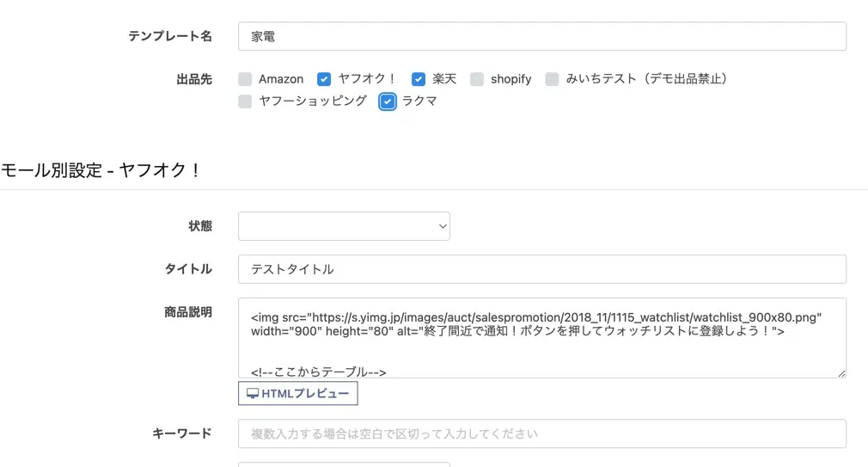Open the 状態 dropdown
868x467 pixels.
point(344,226)
